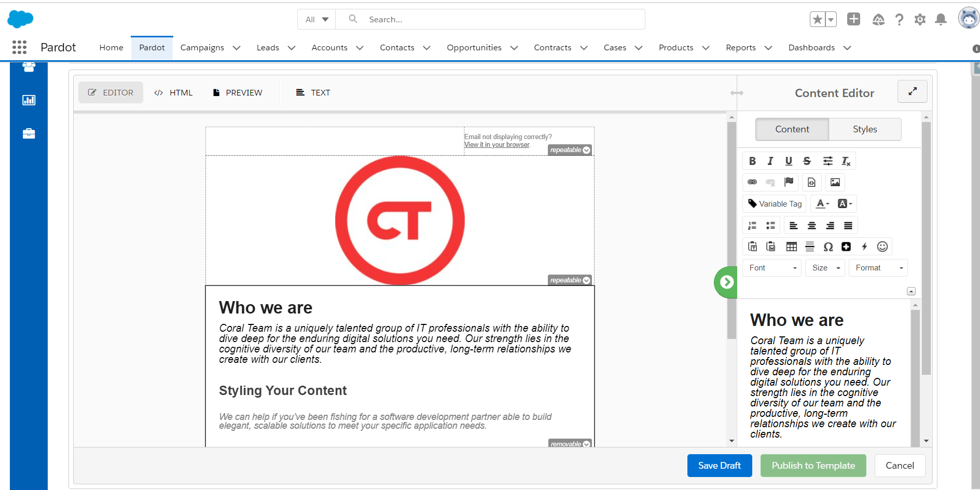Click the black plus box icon
This screenshot has width=980, height=490.
(846, 247)
